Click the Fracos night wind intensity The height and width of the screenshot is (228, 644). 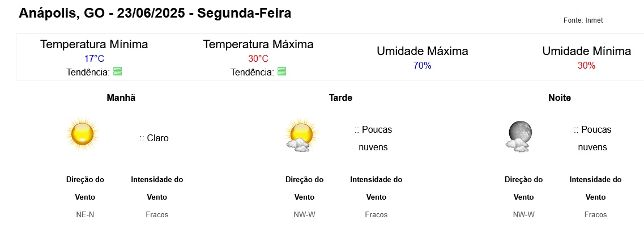tap(595, 214)
